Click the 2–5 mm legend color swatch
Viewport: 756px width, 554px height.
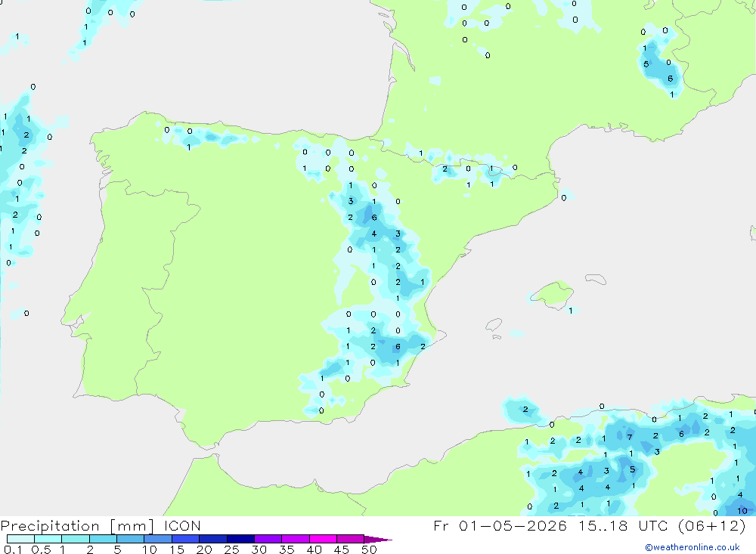pos(103,539)
